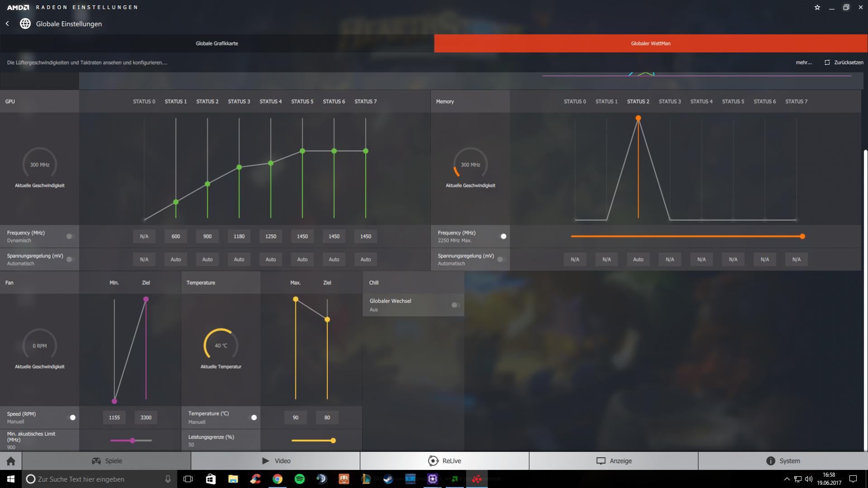The height and width of the screenshot is (488, 868).
Task: Click GPU Status 1 voltage Auto field
Action: point(176,259)
